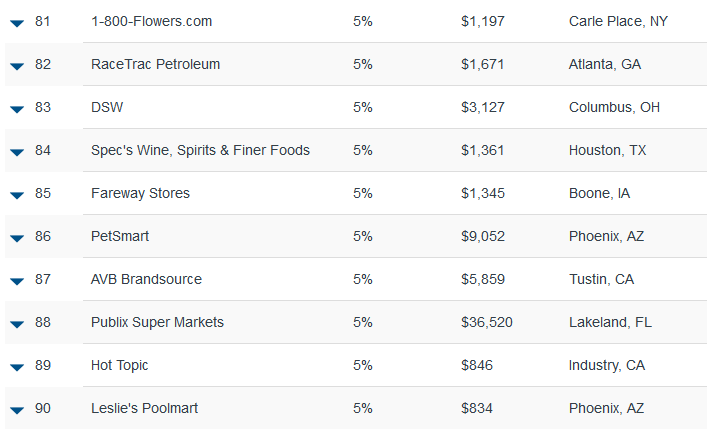
Task: Click the Fareway Stores name
Action: pyautogui.click(x=140, y=193)
